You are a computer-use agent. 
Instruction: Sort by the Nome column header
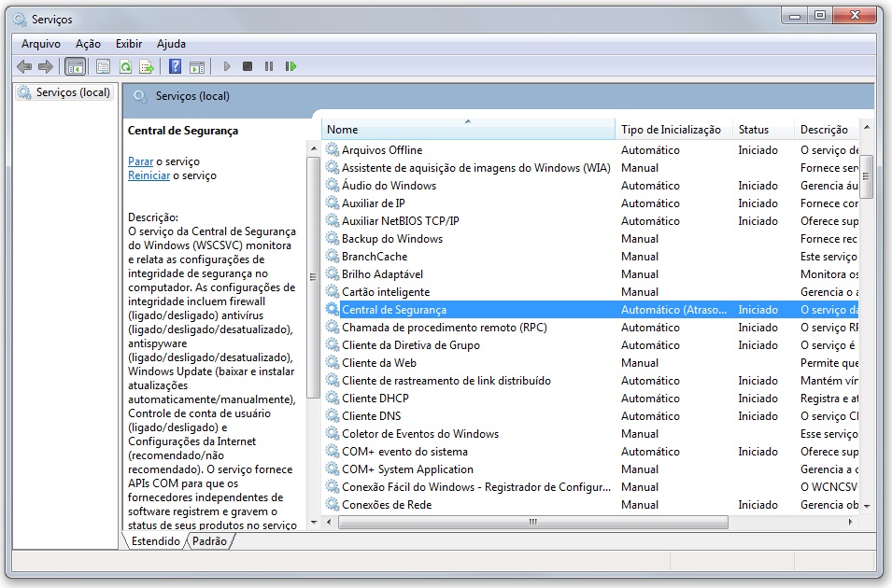tap(469, 130)
